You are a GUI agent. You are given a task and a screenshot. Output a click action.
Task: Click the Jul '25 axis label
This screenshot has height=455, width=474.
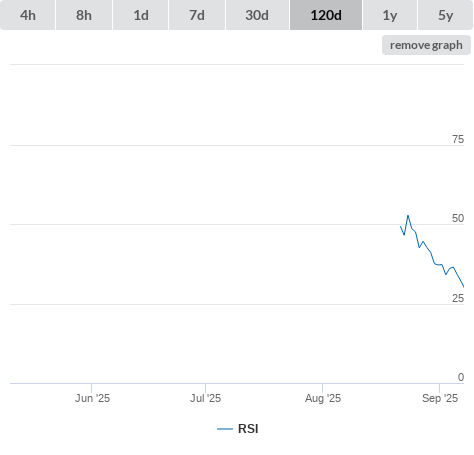[x=205, y=398]
